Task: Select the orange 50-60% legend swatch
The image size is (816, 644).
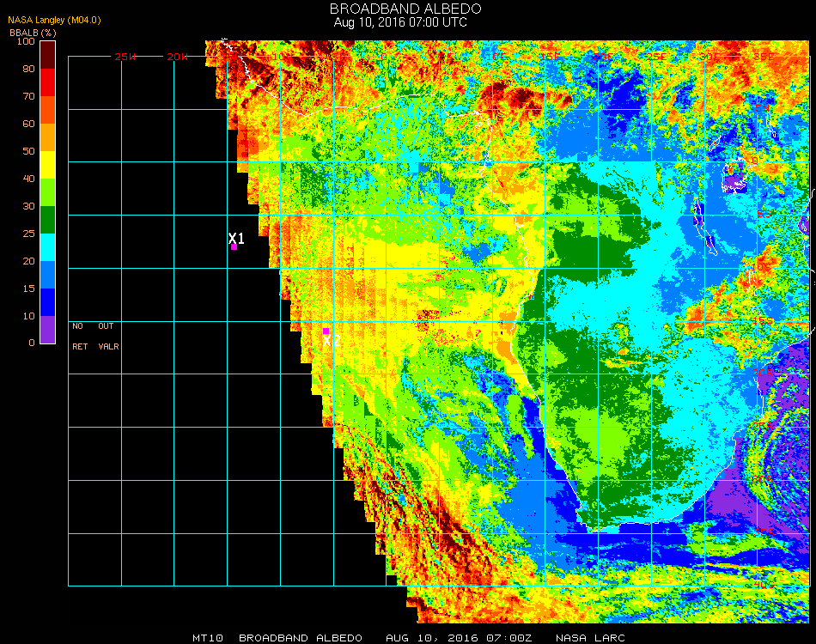Action: click(x=48, y=137)
